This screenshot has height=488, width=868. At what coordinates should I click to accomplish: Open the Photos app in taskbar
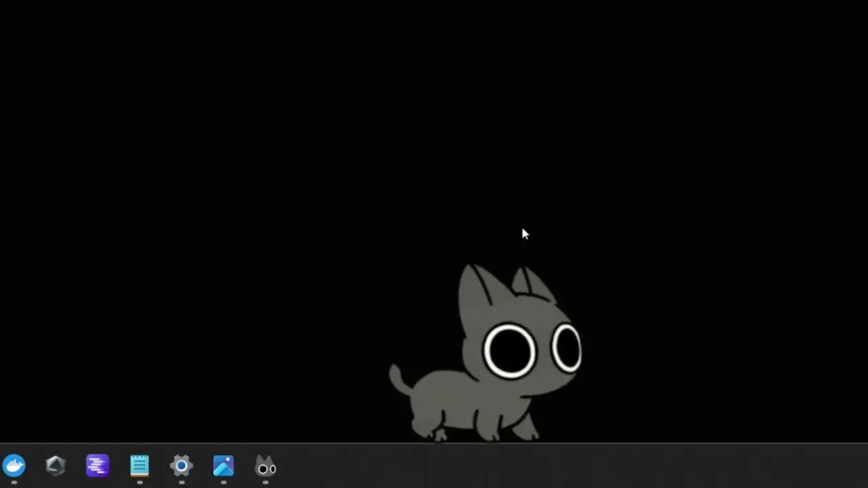click(224, 466)
